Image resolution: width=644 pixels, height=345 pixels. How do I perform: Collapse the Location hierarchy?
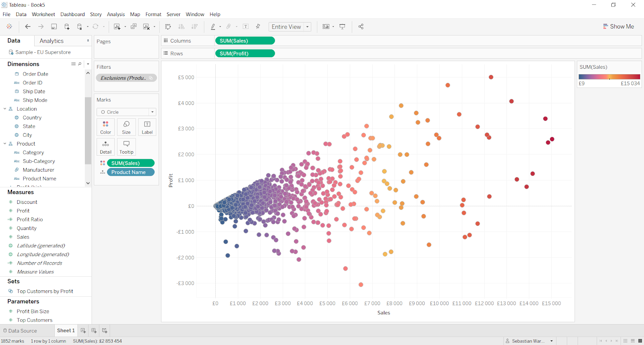[x=5, y=109]
